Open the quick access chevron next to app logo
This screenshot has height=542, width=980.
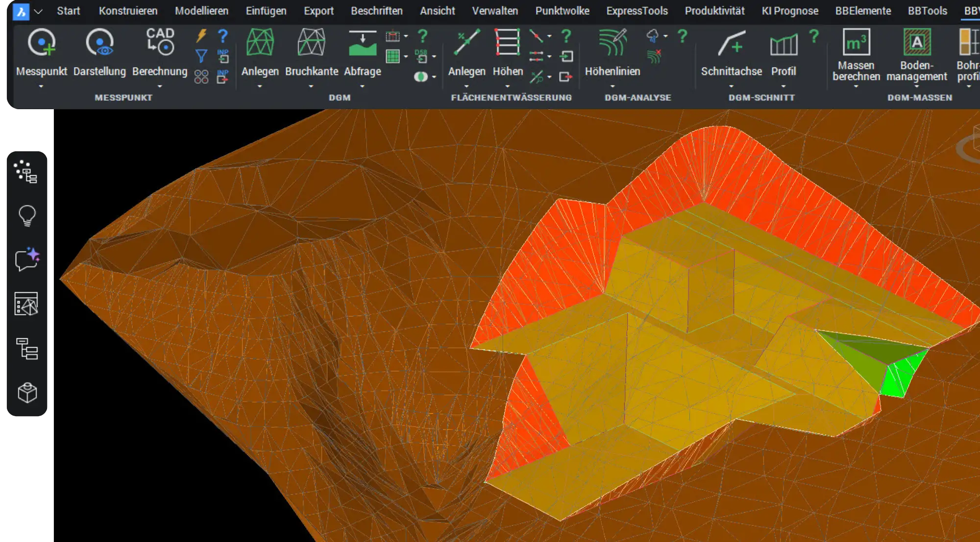pos(38,11)
